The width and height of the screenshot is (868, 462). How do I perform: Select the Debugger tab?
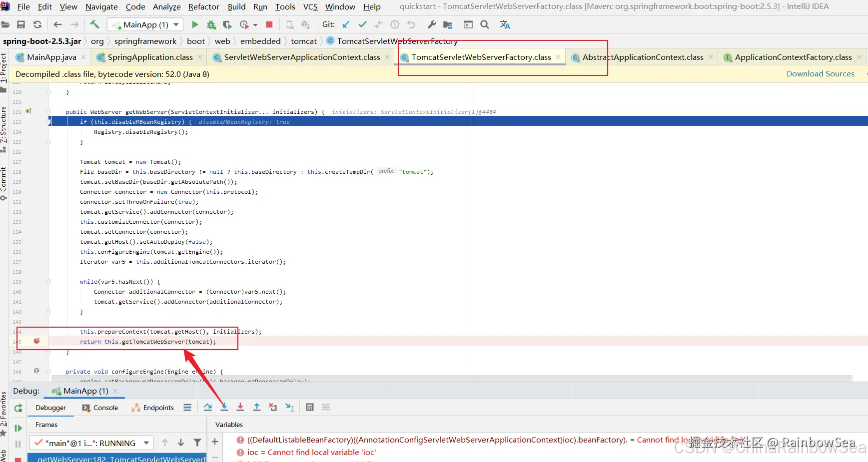[50, 408]
